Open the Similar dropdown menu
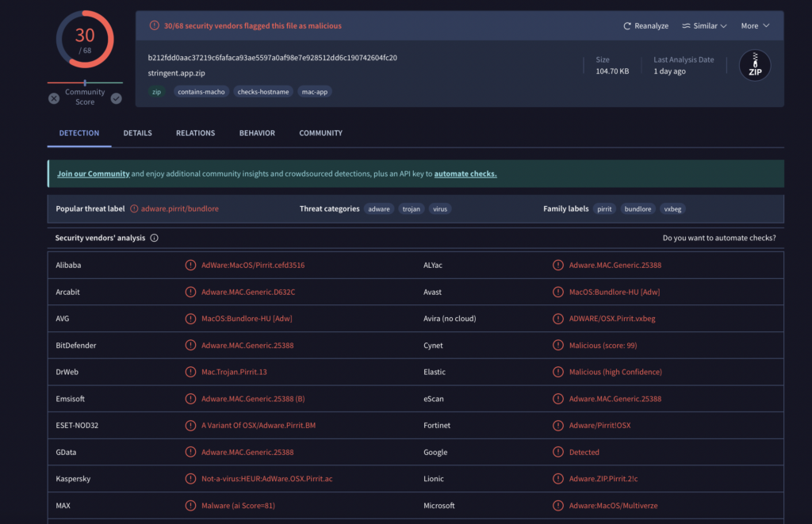Screen dimensions: 812x524 point(704,26)
